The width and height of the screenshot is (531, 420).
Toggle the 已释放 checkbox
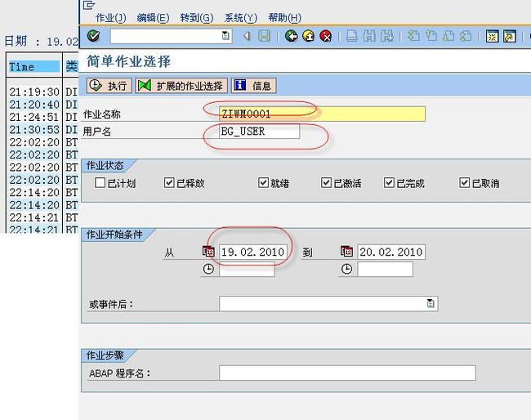click(x=169, y=183)
